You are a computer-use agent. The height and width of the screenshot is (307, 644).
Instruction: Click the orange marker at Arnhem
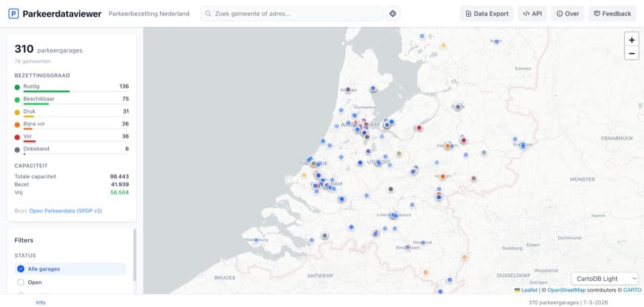click(x=442, y=177)
